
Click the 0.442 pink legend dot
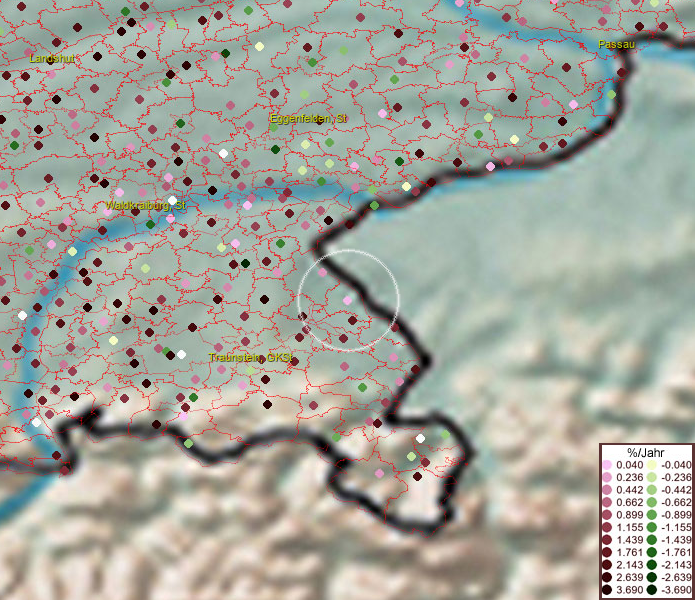[x=608, y=489]
